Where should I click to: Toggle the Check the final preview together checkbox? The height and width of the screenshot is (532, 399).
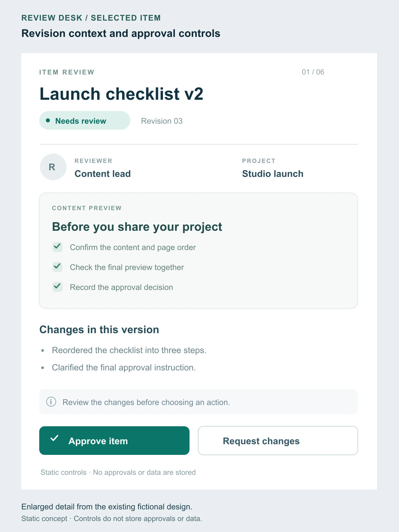coord(58,267)
